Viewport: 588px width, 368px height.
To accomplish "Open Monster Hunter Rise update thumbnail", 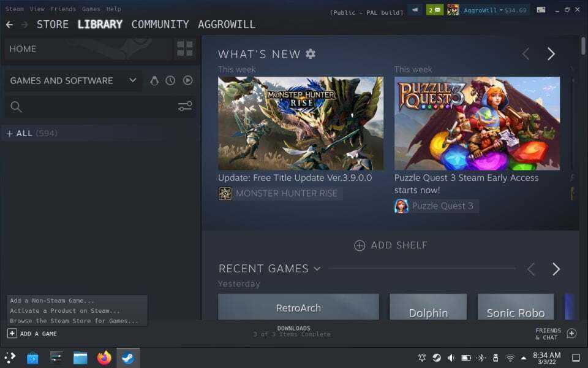I will click(301, 123).
